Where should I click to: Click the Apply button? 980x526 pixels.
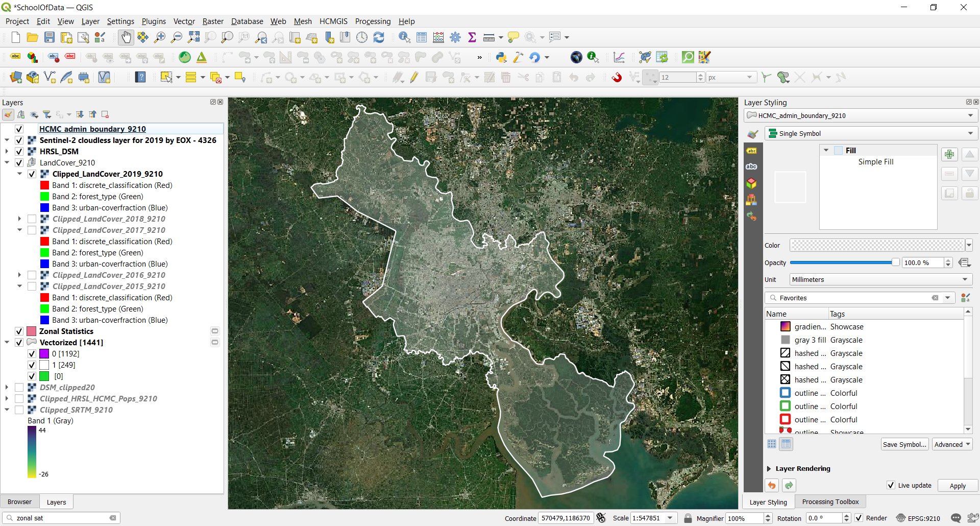[x=958, y=486]
